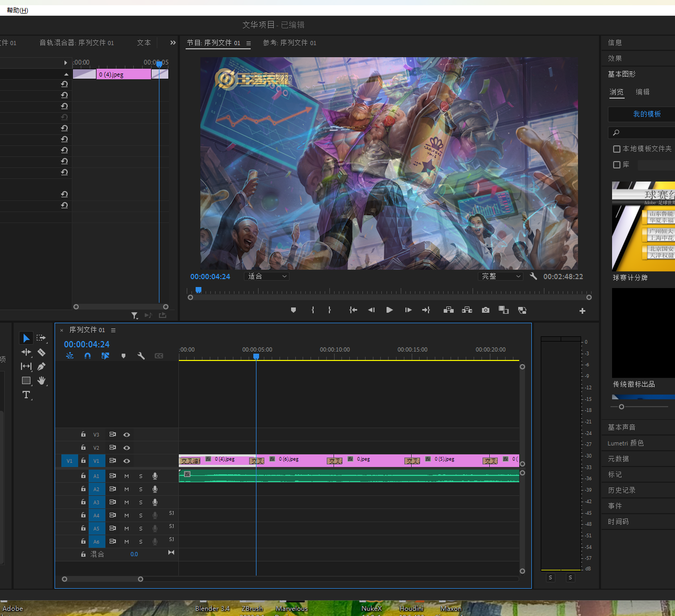Screen dimensions: 675x616
Task: Open the 完整 playback resolution dropdown
Action: coord(501,276)
